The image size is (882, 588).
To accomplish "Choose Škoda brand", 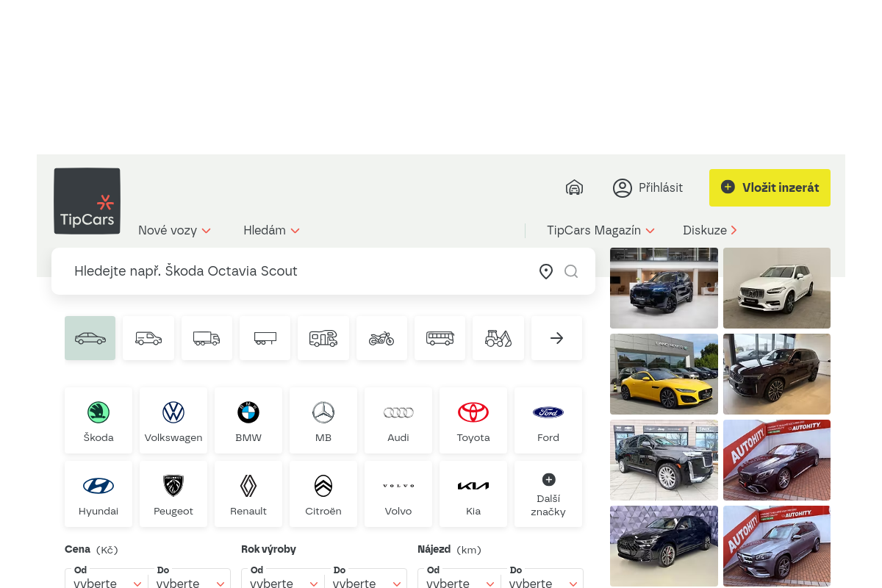I will [98, 420].
